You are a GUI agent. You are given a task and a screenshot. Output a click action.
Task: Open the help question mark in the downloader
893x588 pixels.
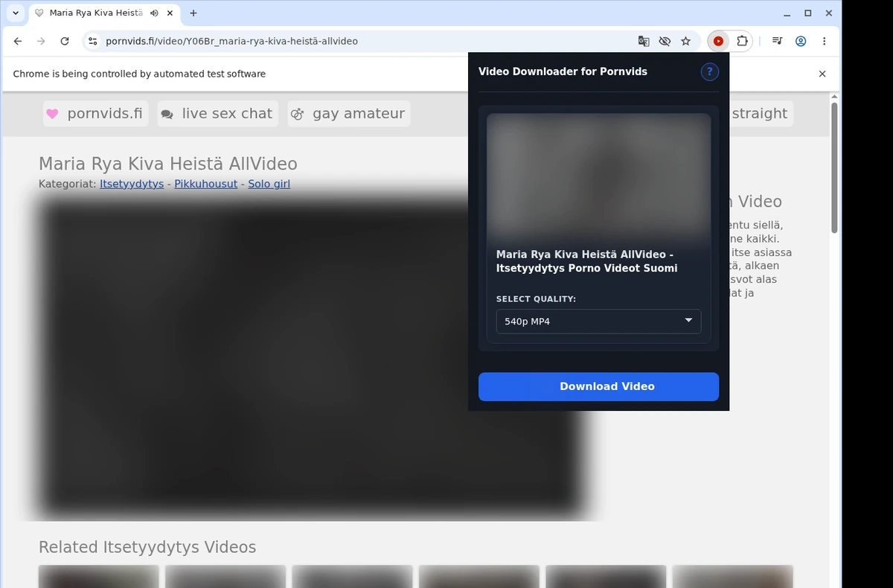pos(709,71)
